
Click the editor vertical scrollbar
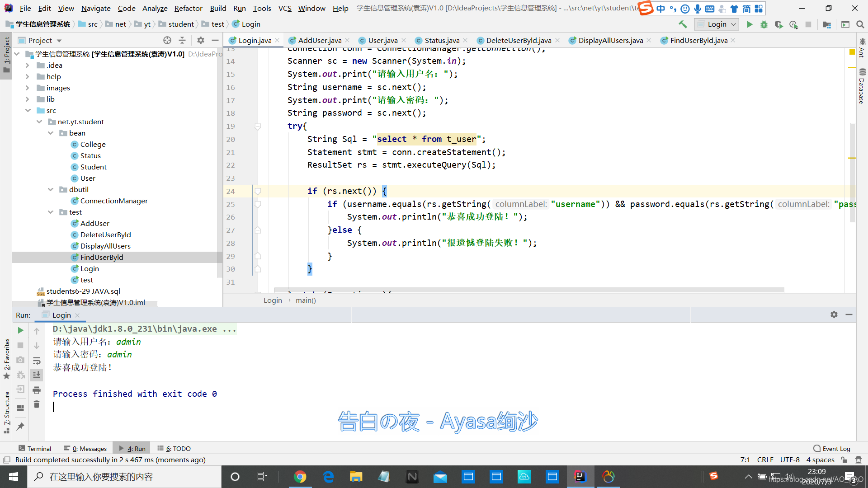coord(853,172)
